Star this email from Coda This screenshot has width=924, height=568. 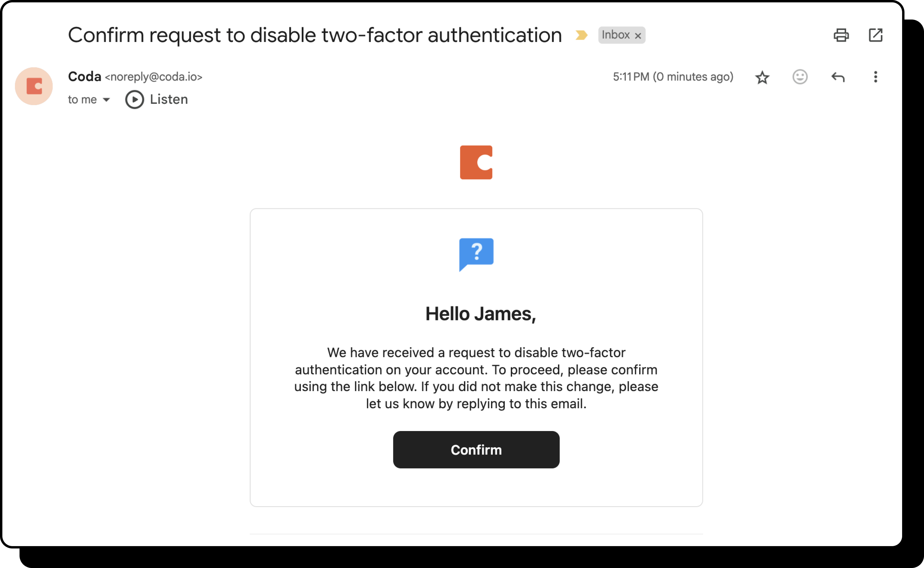[762, 78]
